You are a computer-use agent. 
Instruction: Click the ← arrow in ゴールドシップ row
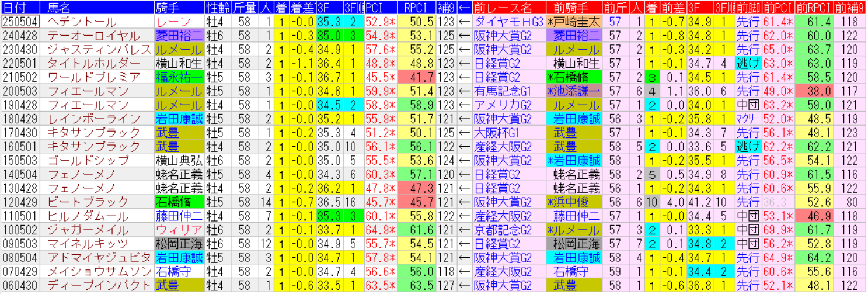coord(464,161)
